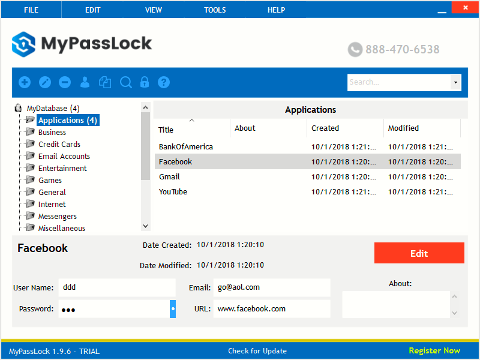Viewport: 480px width, 360px height.
Task: Open the Search box dropdown arrow
Action: click(456, 82)
